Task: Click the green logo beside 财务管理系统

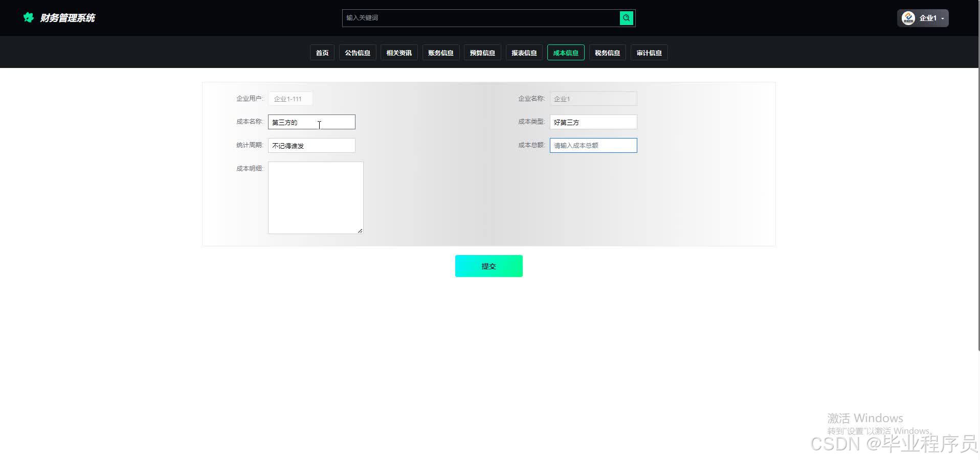Action: (x=29, y=17)
